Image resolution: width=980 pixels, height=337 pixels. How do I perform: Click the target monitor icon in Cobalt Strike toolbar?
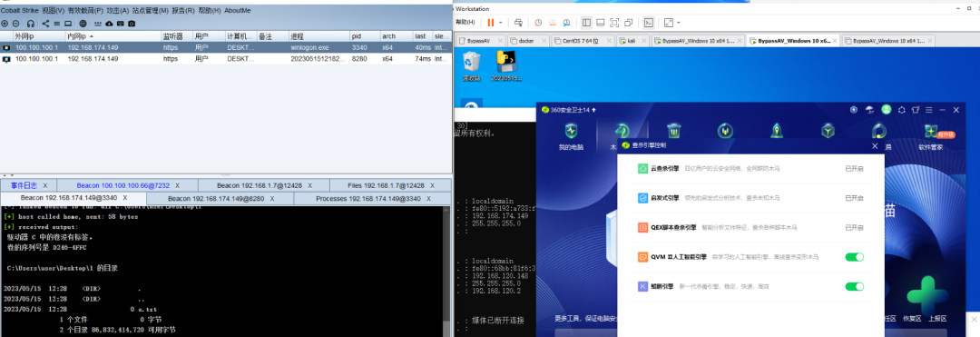pyautogui.click(x=67, y=23)
